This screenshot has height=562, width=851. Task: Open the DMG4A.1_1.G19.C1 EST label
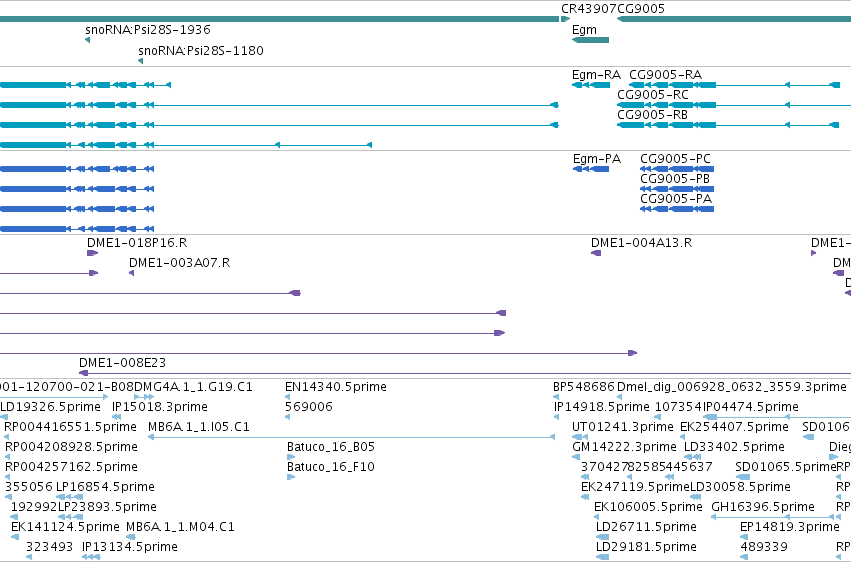(x=193, y=387)
